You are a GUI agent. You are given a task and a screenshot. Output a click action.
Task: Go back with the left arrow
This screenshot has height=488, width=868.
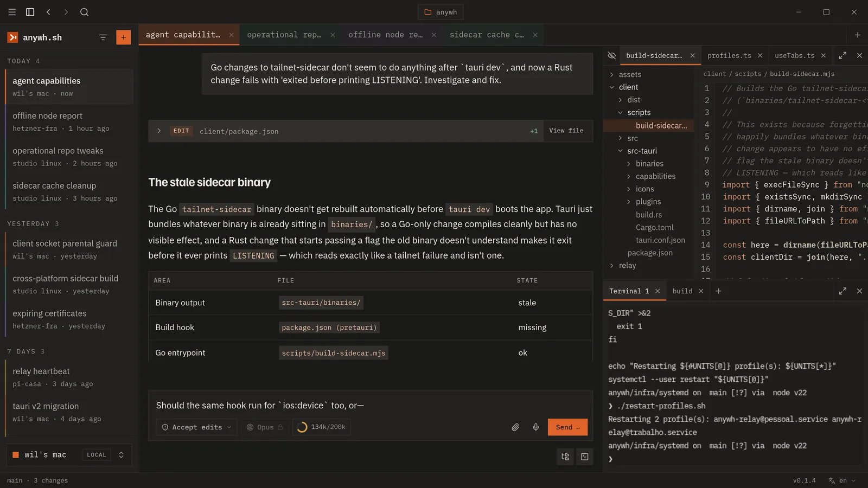pos(48,12)
